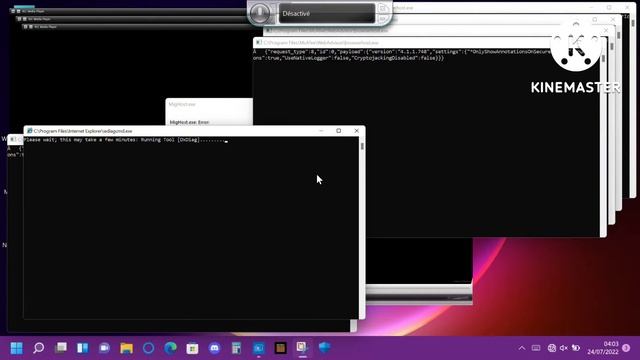Open notification count badge
This screenshot has height=360, width=640.
[626, 348]
